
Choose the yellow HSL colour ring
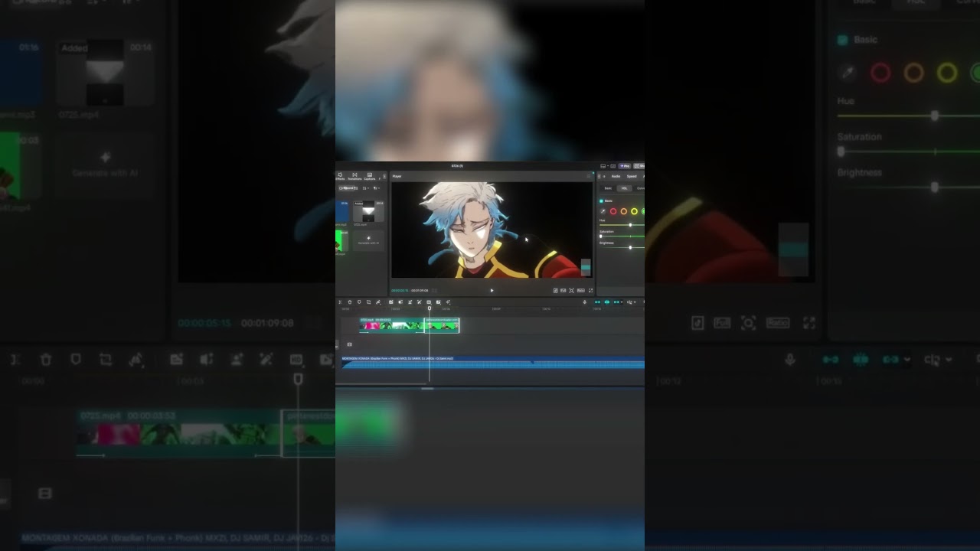(634, 211)
